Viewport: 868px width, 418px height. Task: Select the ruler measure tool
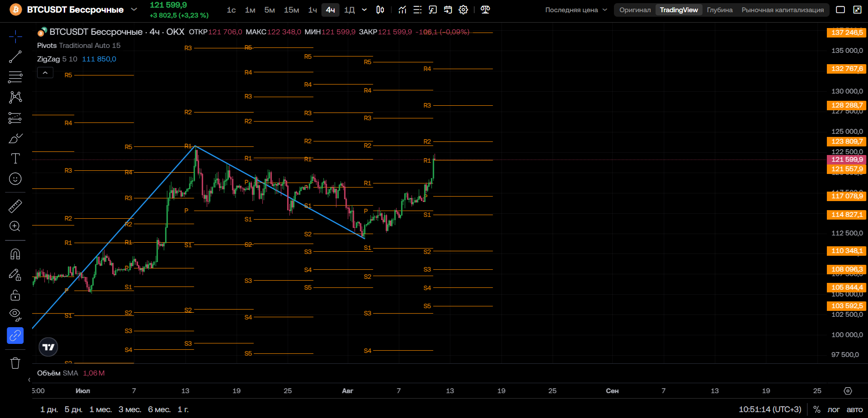pos(15,207)
